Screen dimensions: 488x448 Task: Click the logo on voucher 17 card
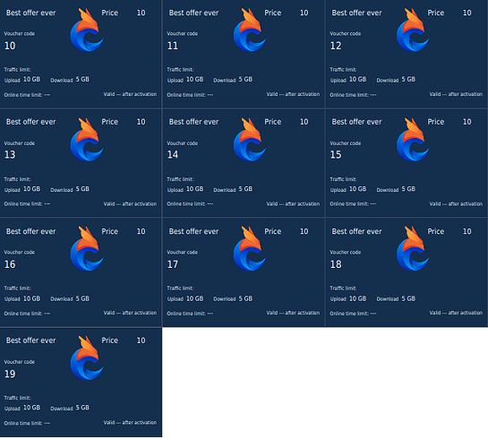[250, 248]
